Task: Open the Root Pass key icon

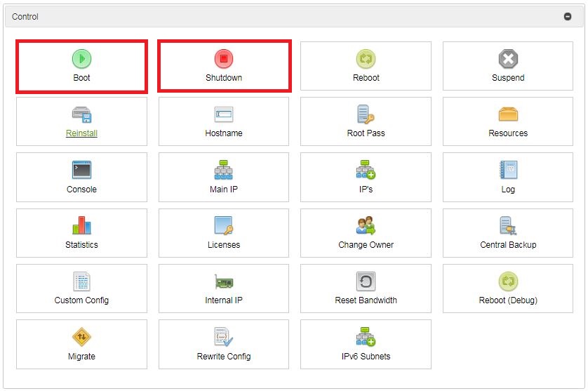Action: 366,114
